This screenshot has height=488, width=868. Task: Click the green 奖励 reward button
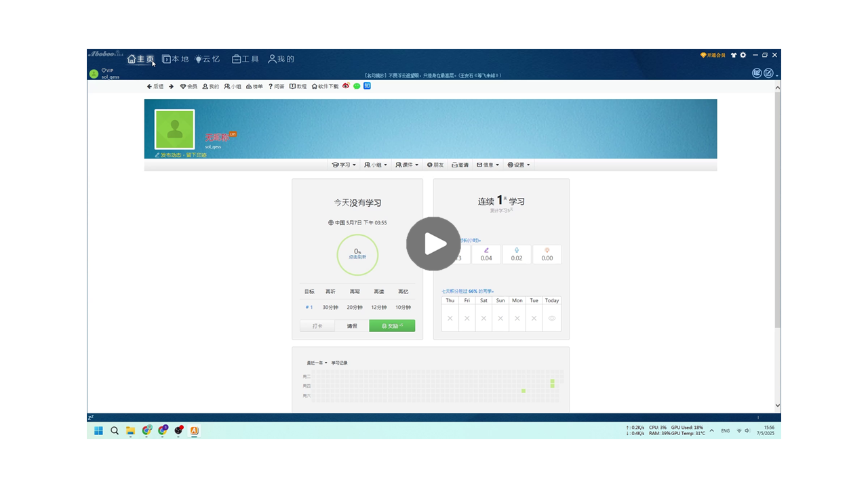[x=392, y=326]
